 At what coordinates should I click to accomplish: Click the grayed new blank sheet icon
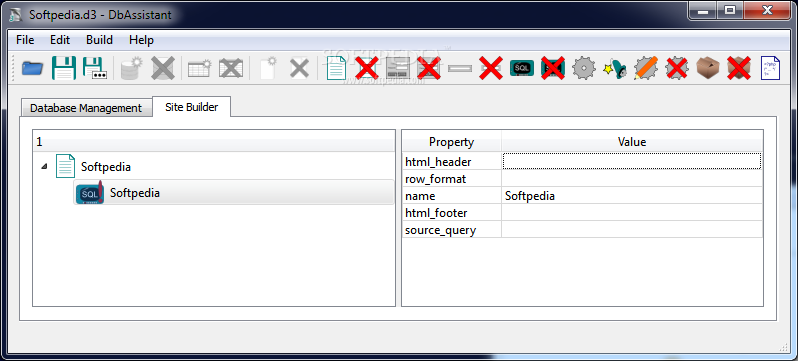268,68
